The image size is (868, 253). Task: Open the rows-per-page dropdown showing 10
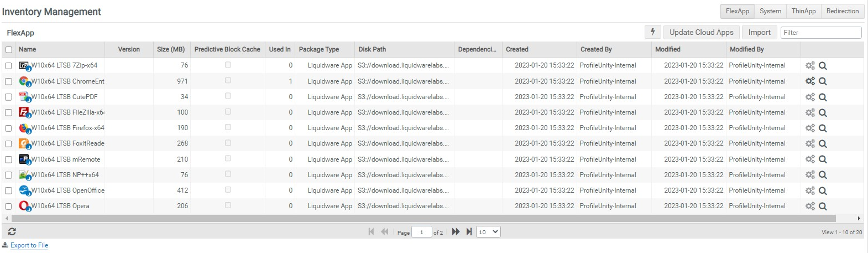point(488,232)
